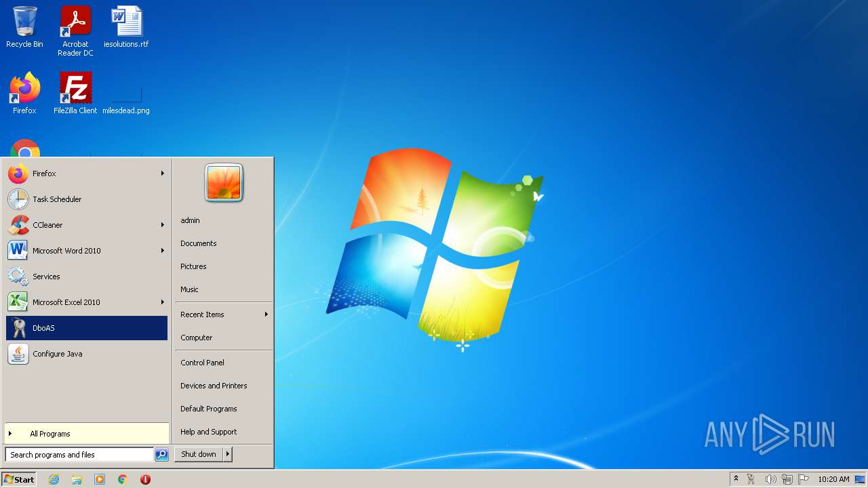Open Google Chrome from taskbar
Screen dimensions: 868x488
[x=123, y=479]
